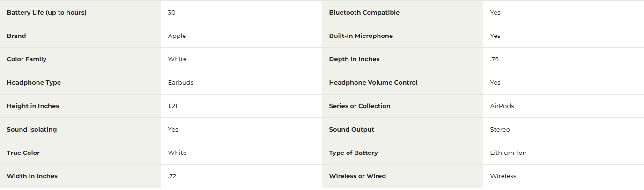Image resolution: width=644 pixels, height=190 pixels.
Task: Select the Lithium-Ion battery value
Action: tap(508, 153)
